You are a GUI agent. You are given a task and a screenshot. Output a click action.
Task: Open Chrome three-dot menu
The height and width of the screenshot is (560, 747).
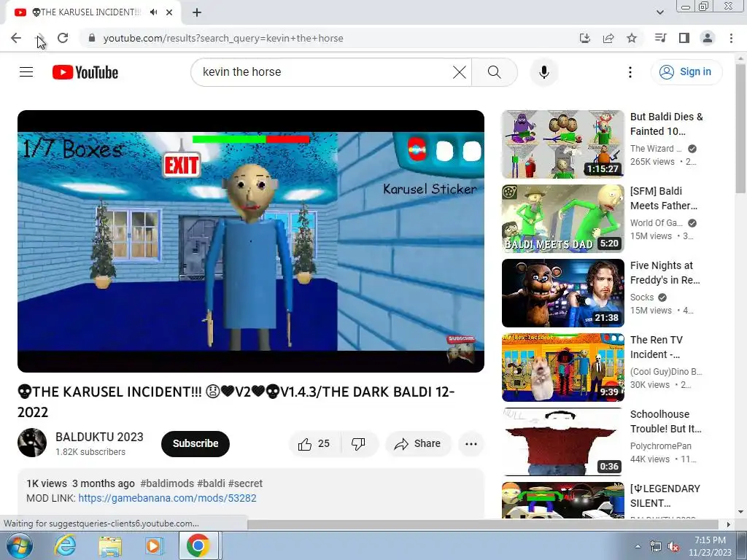[x=731, y=38]
